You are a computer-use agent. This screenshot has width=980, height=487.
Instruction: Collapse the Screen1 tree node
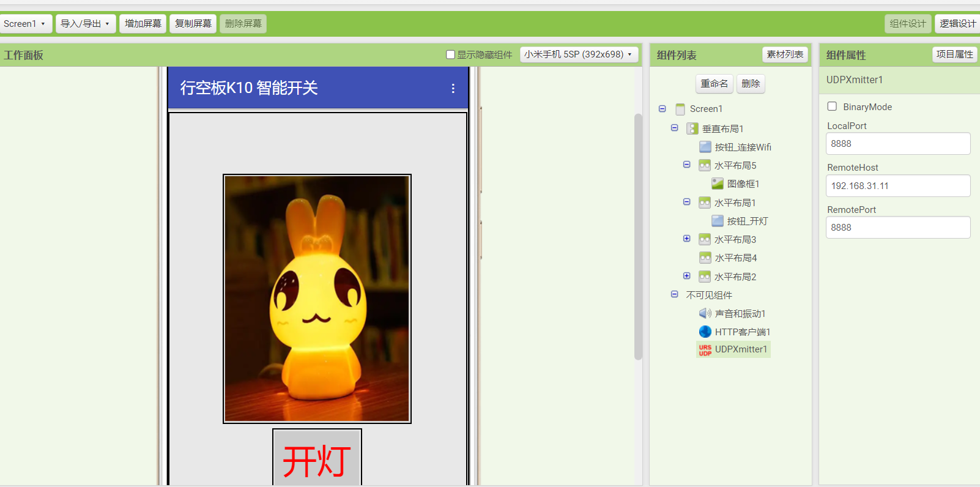tap(662, 109)
